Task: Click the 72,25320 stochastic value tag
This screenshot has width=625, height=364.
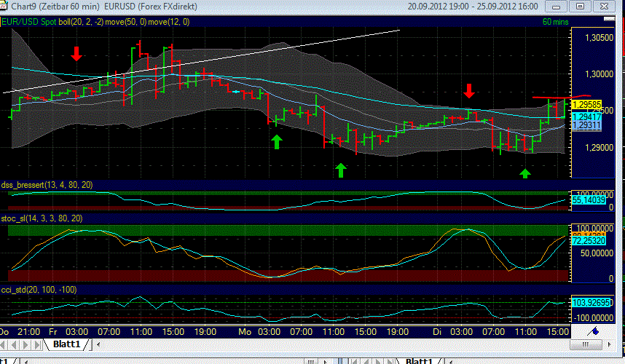Action: pos(589,241)
